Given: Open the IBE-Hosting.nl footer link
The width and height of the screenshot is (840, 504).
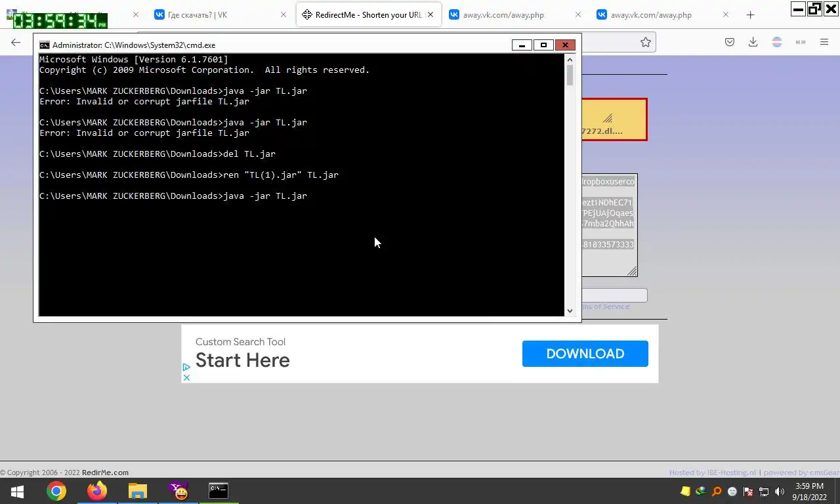Looking at the screenshot, I should pos(731,472).
